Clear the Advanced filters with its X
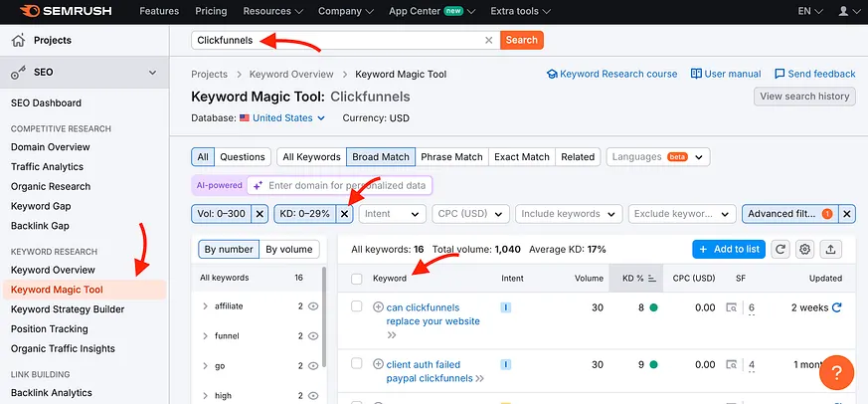 coord(846,214)
